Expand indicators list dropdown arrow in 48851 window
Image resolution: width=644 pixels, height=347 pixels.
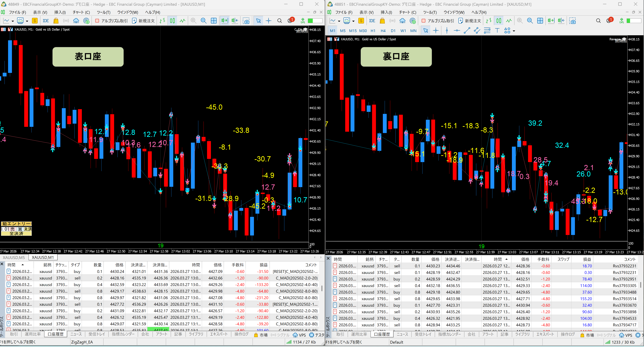[353, 21]
